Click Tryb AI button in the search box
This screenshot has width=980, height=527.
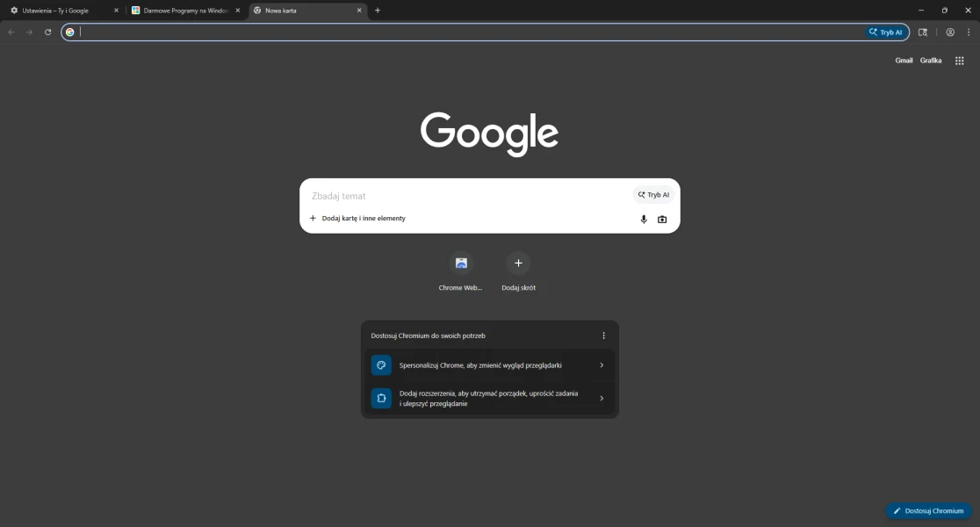click(654, 195)
